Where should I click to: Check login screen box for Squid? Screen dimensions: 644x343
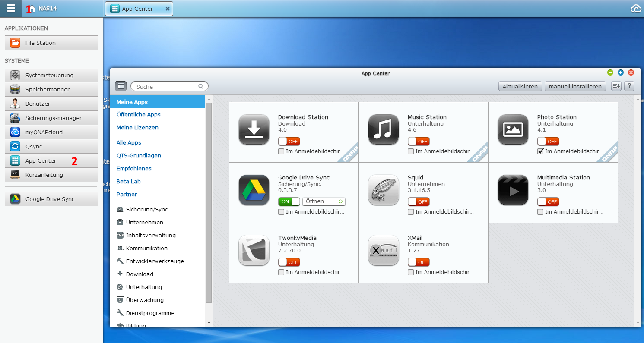coord(411,212)
